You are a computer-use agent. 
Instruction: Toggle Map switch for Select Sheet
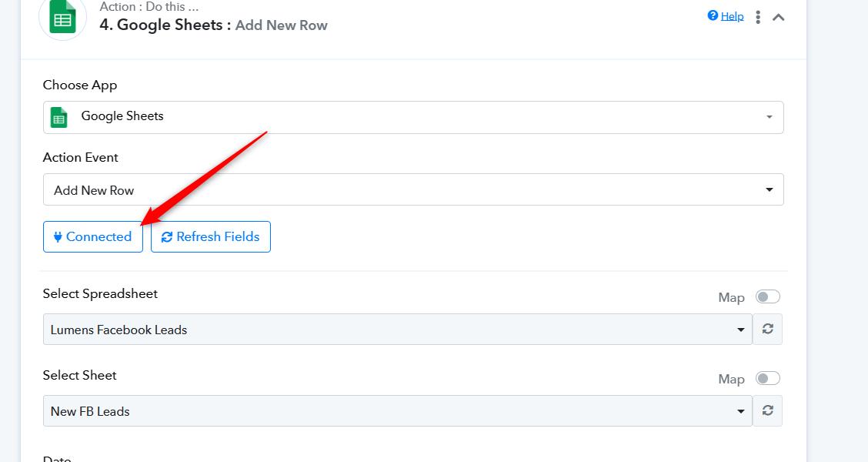[x=768, y=378]
